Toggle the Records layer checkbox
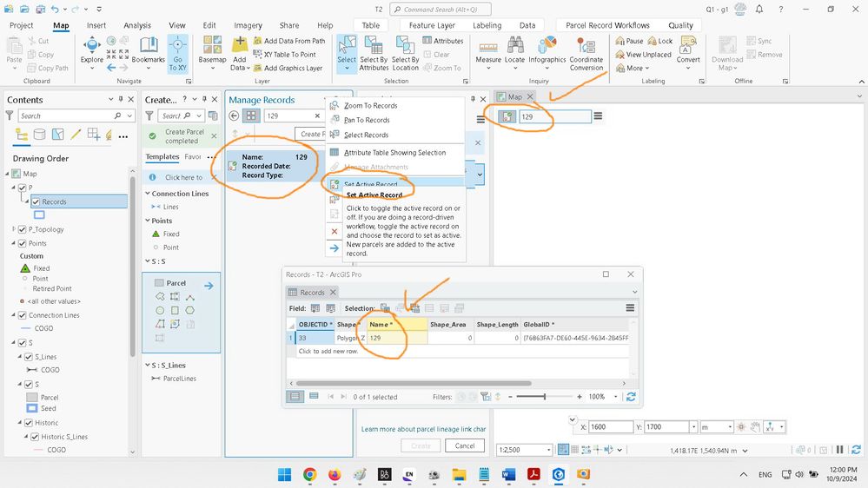This screenshot has width=868, height=488. pyautogui.click(x=36, y=201)
